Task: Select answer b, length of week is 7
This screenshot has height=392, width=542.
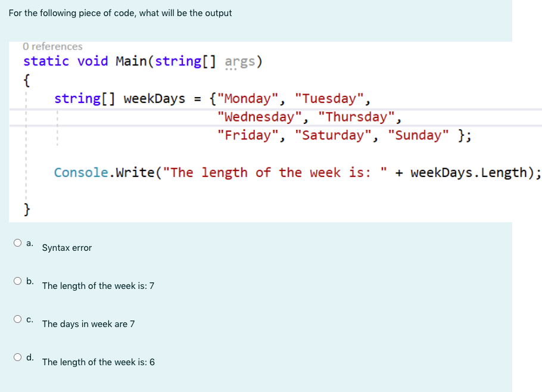Action: point(17,280)
